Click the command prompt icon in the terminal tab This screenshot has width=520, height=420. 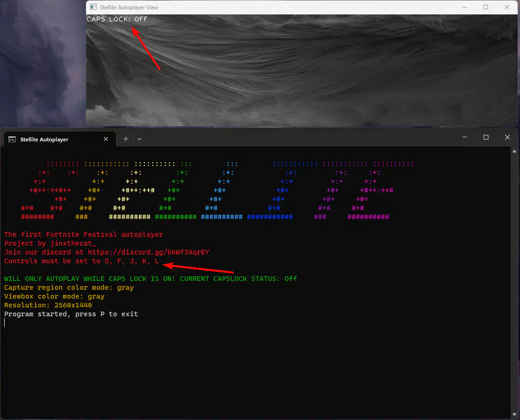pyautogui.click(x=12, y=139)
